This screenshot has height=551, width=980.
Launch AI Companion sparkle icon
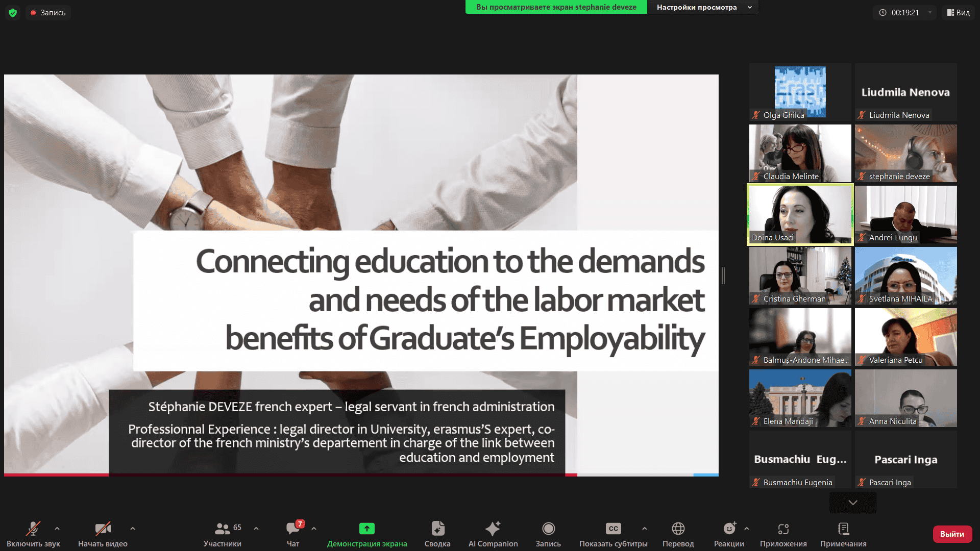point(493,529)
